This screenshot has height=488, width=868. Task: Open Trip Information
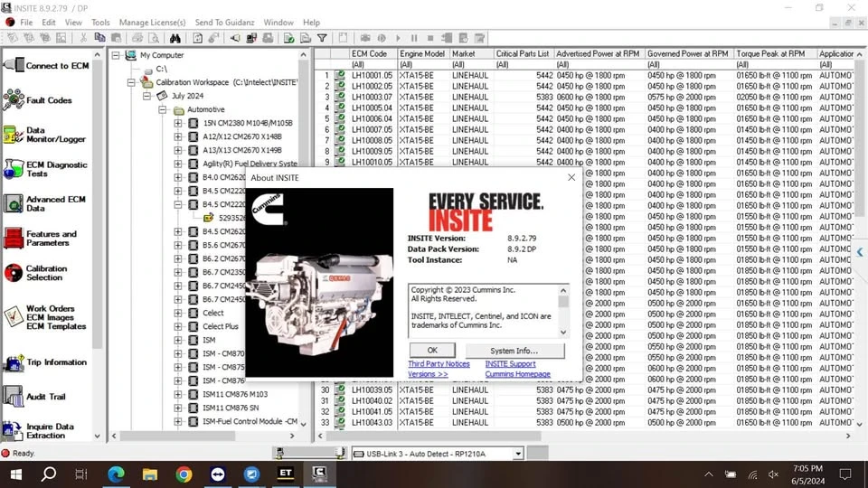[45, 362]
